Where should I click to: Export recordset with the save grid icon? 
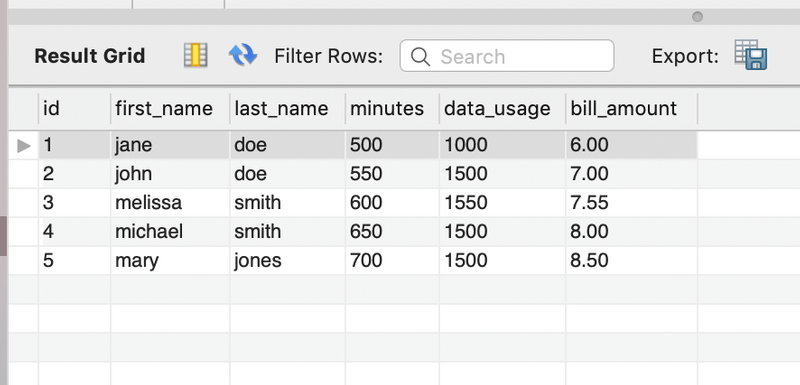(x=751, y=55)
